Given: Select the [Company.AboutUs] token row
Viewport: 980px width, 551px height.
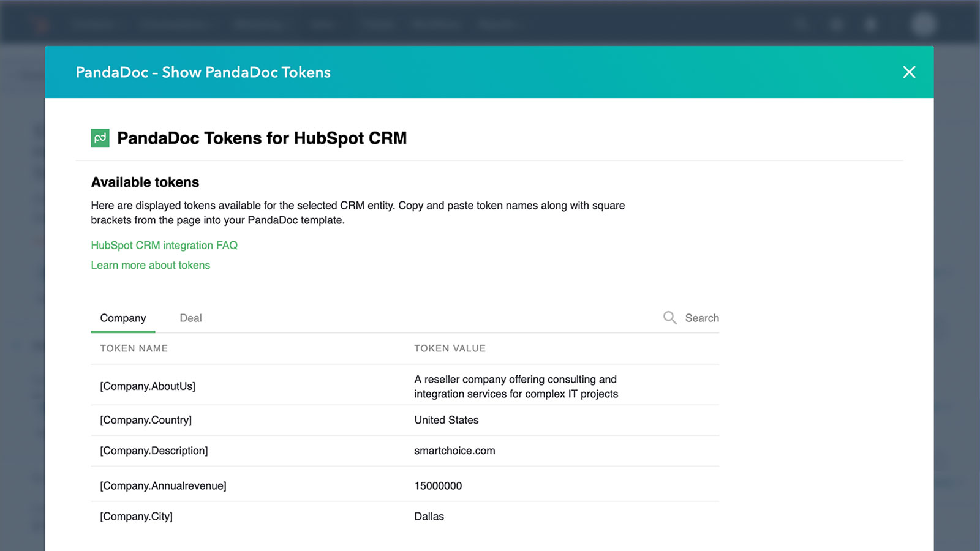Looking at the screenshot, I should [148, 386].
